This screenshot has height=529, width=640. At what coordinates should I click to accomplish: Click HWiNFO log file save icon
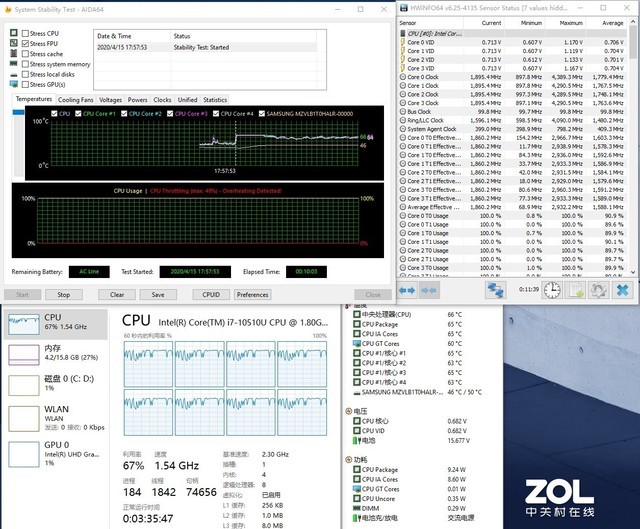pyautogui.click(x=576, y=290)
